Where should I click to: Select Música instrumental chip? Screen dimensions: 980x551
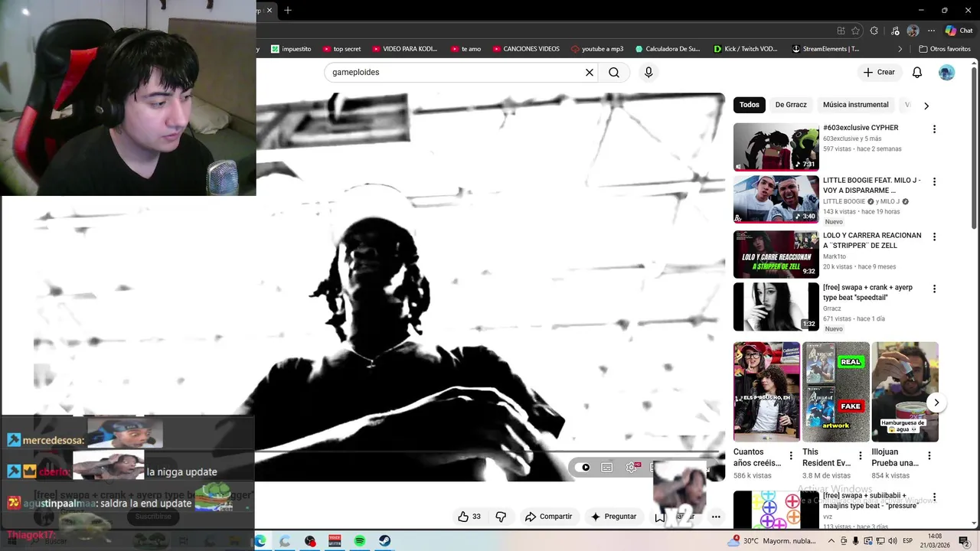tap(855, 105)
